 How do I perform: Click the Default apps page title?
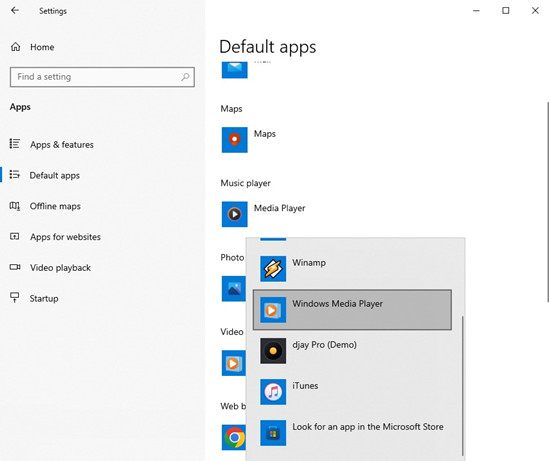click(x=268, y=47)
